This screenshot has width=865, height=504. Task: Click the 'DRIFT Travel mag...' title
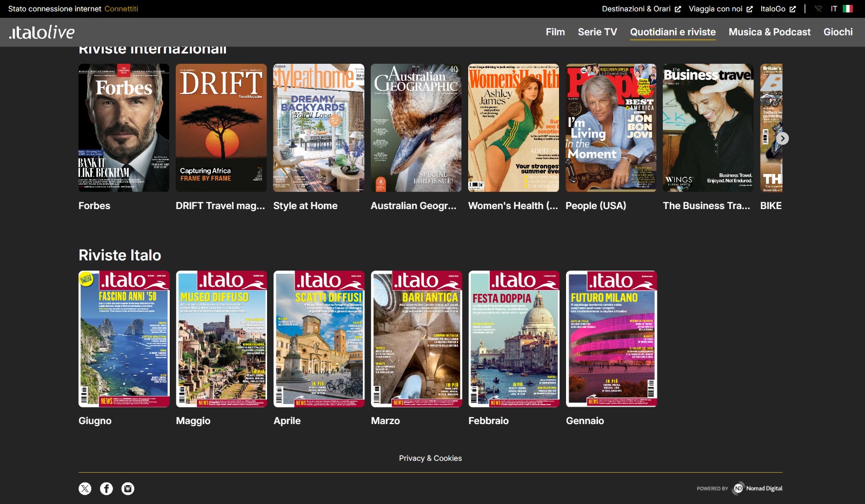[221, 206]
